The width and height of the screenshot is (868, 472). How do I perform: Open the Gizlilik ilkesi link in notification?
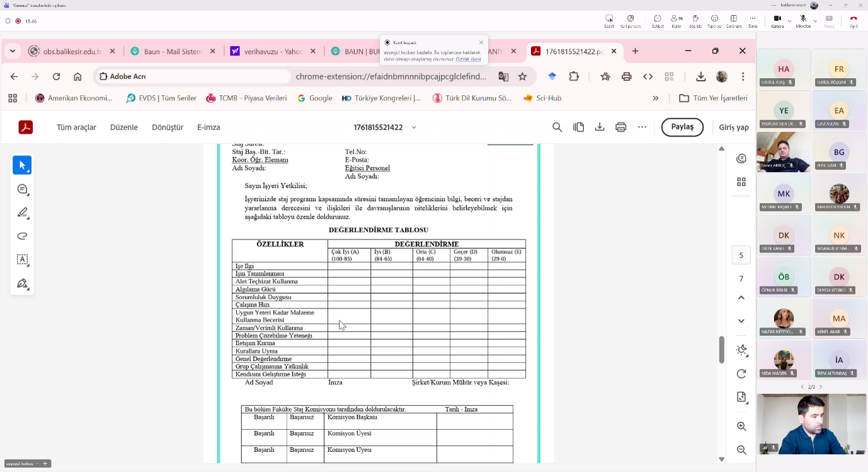[x=468, y=59]
